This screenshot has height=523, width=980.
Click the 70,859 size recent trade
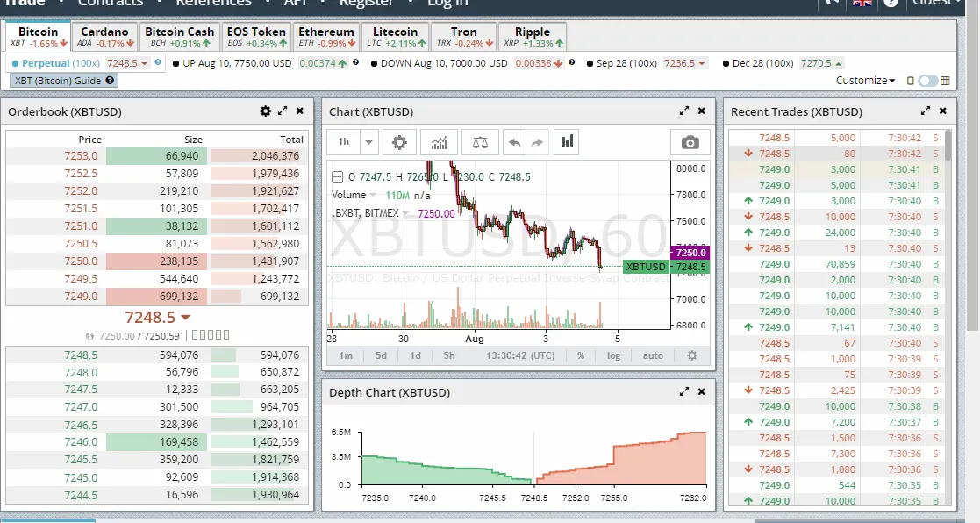(840, 264)
